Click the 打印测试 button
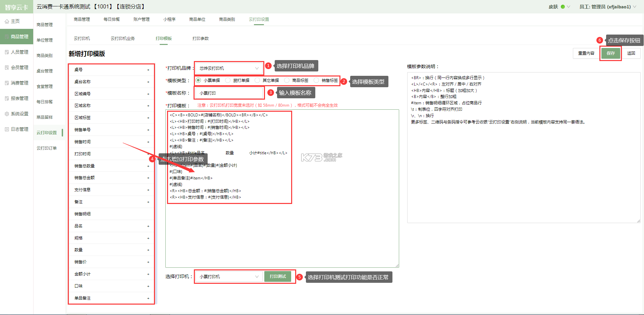Viewport: 644px width, 315px height. pyautogui.click(x=278, y=276)
